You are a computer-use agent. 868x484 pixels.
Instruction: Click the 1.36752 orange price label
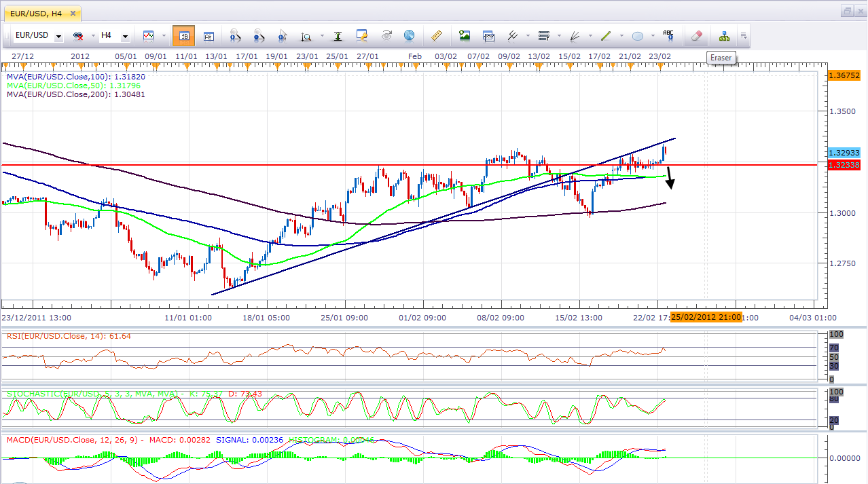tap(844, 75)
